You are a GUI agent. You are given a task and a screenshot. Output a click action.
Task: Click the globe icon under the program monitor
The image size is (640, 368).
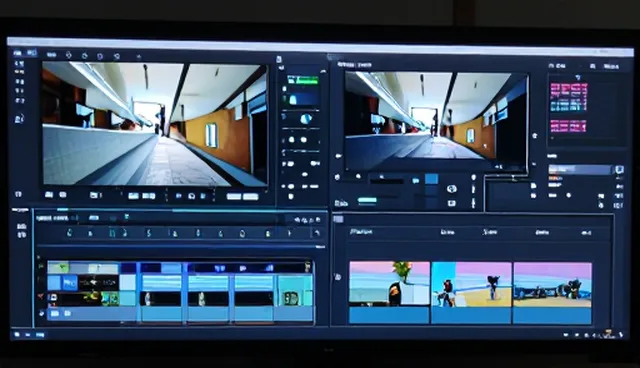coord(451,188)
